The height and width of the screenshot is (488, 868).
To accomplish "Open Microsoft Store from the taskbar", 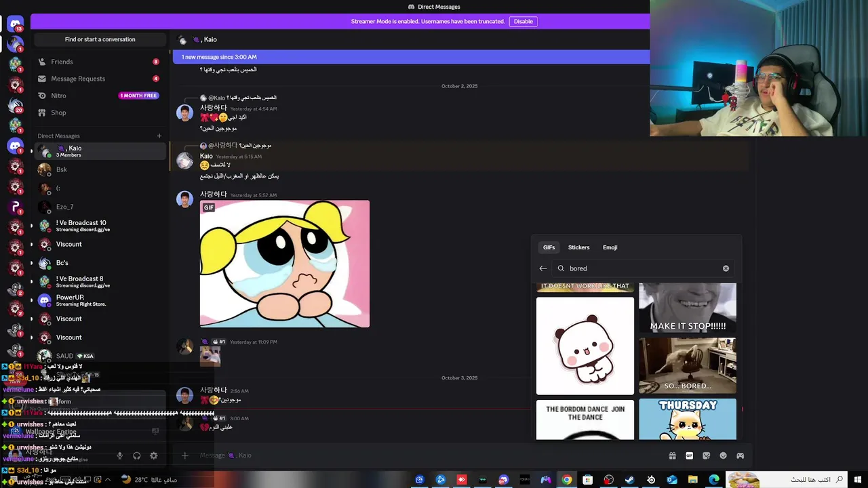I will pos(588,480).
